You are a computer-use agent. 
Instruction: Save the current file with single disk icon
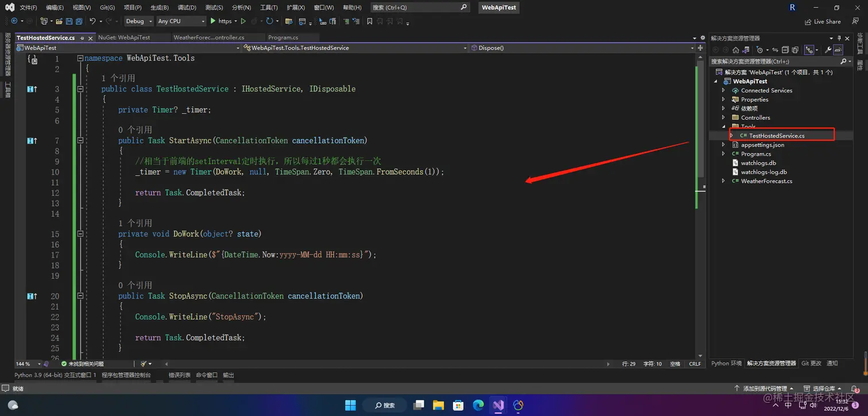coord(69,21)
